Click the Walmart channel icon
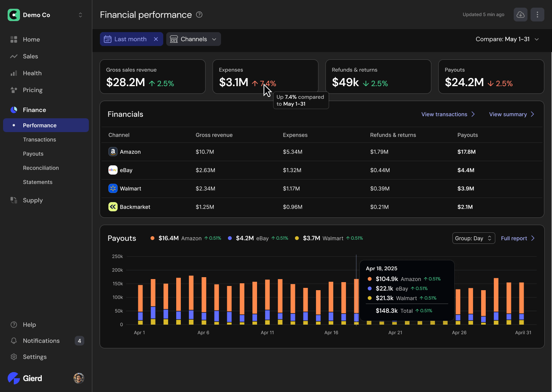The width and height of the screenshot is (552, 392). 113,188
